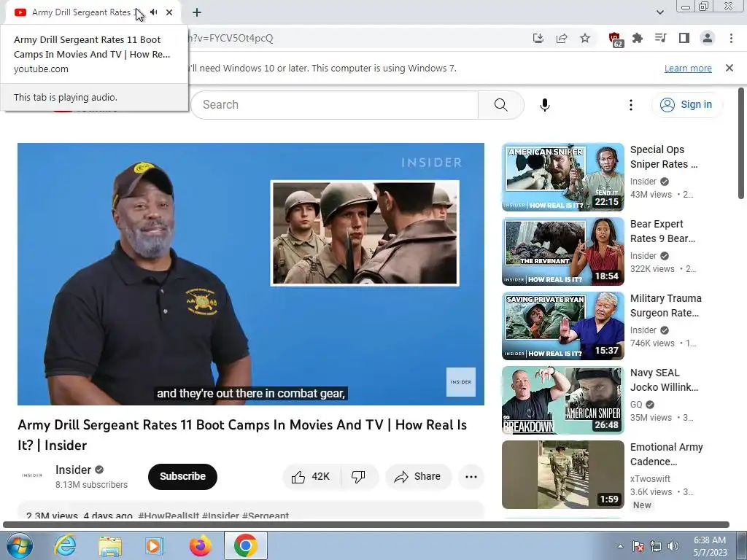Open the Navy SEAL American Sniper thumbnail

pos(562,400)
